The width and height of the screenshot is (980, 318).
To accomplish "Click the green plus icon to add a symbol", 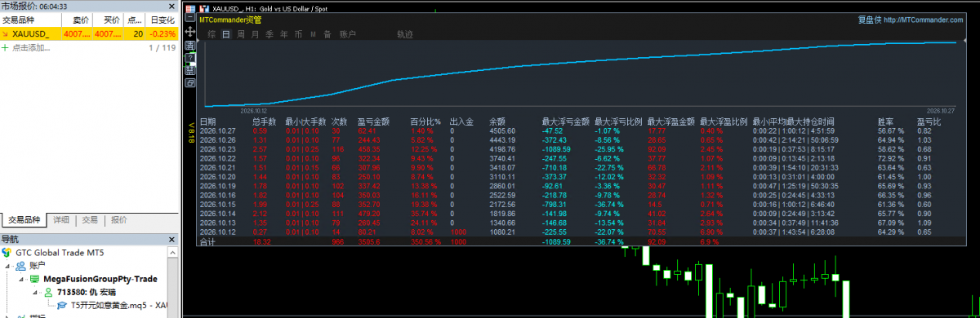I will tap(5, 48).
